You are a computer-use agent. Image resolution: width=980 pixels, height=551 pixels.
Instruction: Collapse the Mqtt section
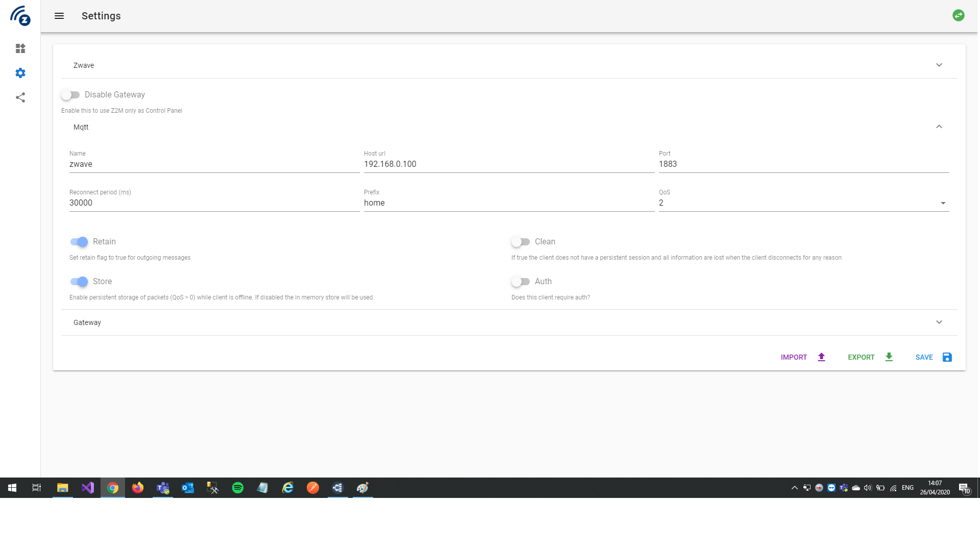click(x=939, y=127)
